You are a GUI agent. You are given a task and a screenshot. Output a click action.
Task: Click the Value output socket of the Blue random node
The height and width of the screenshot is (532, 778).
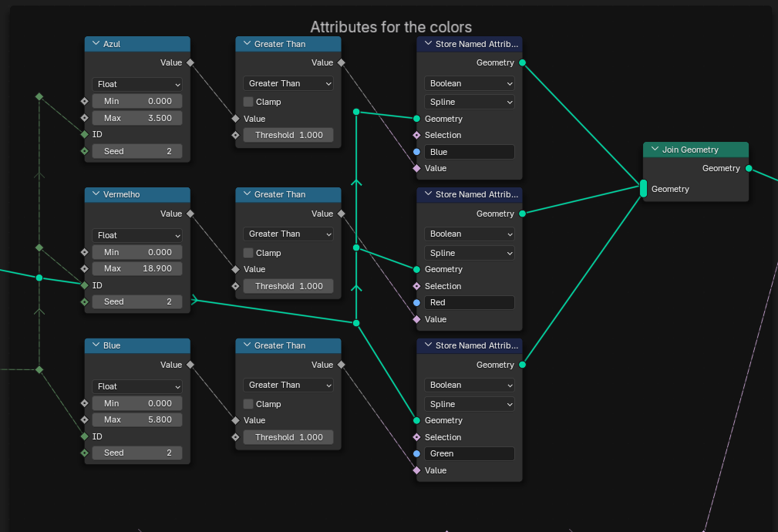tap(190, 365)
